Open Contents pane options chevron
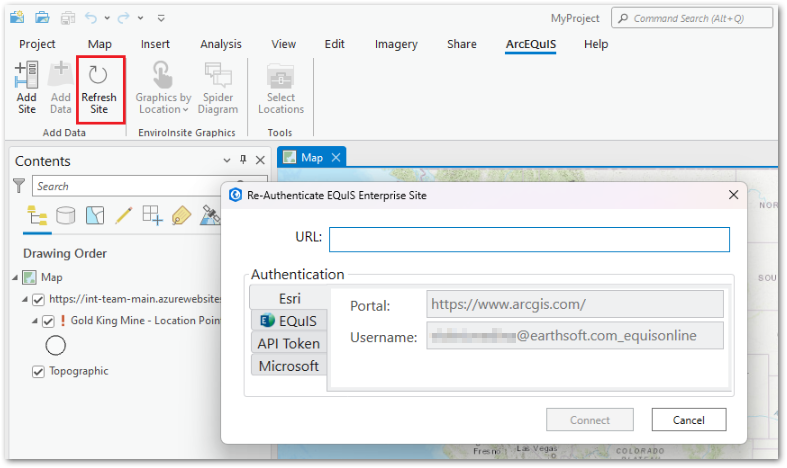The image size is (787, 468). click(227, 160)
